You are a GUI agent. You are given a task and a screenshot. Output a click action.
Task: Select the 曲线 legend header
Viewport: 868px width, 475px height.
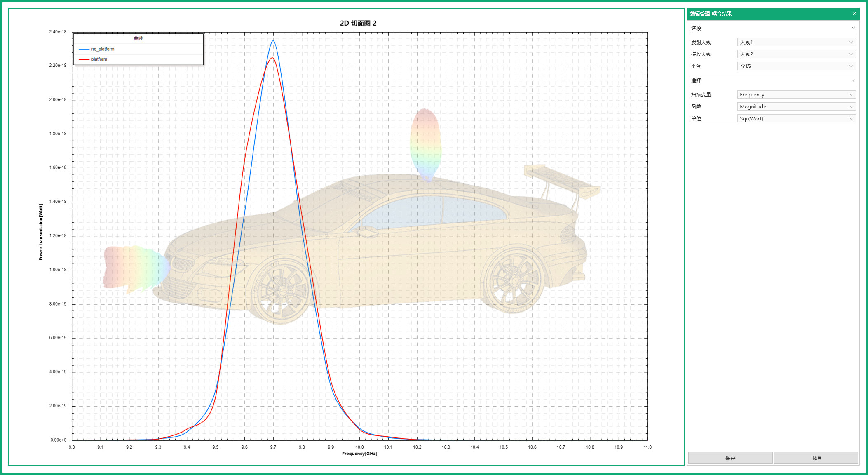pyautogui.click(x=138, y=38)
